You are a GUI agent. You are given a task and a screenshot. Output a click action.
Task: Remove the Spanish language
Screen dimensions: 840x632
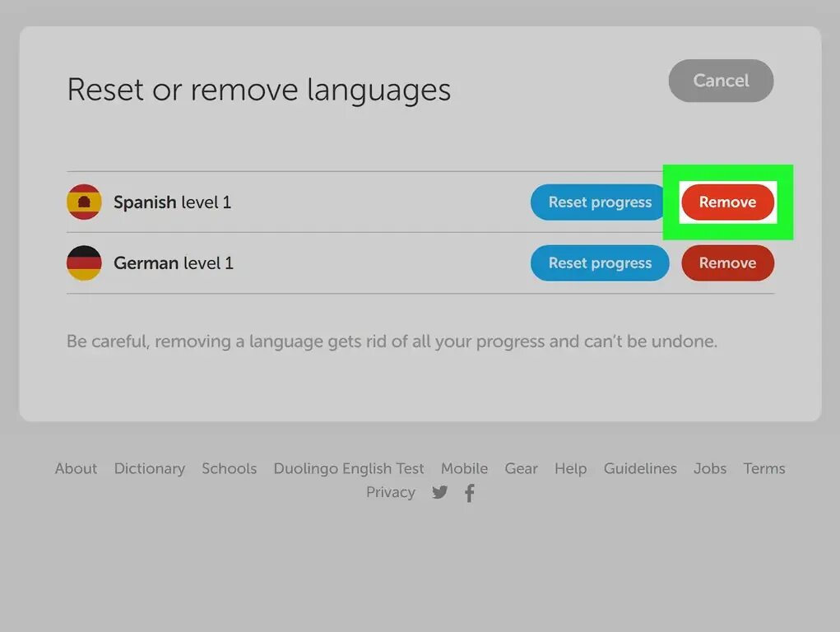727,202
